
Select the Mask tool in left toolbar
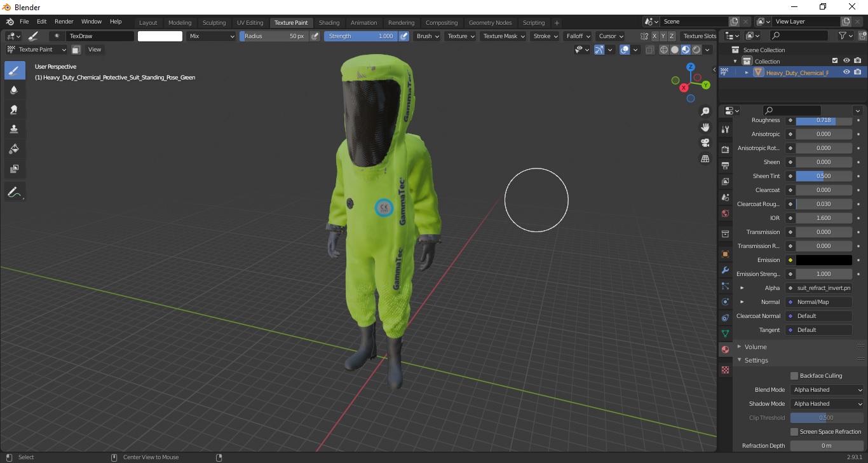15,169
